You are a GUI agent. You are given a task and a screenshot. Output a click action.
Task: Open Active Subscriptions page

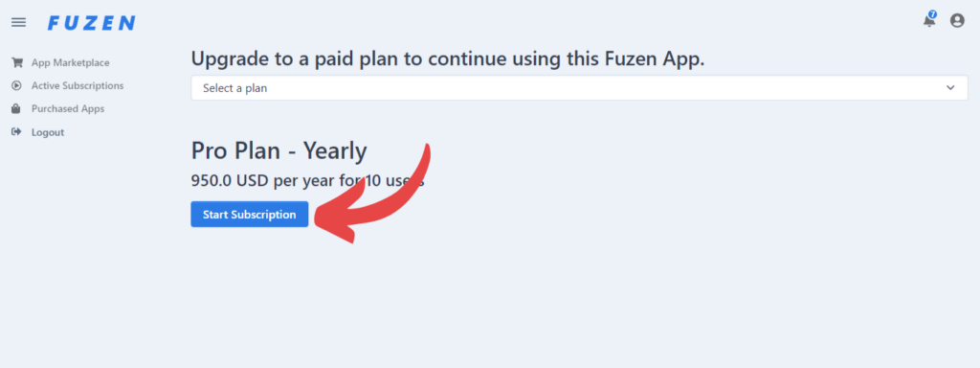click(x=78, y=85)
